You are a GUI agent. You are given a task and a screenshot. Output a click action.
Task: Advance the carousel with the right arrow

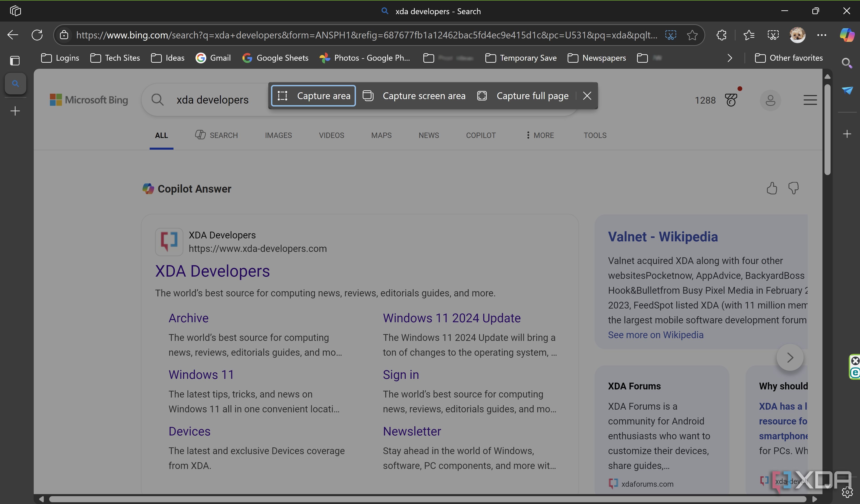pyautogui.click(x=790, y=358)
